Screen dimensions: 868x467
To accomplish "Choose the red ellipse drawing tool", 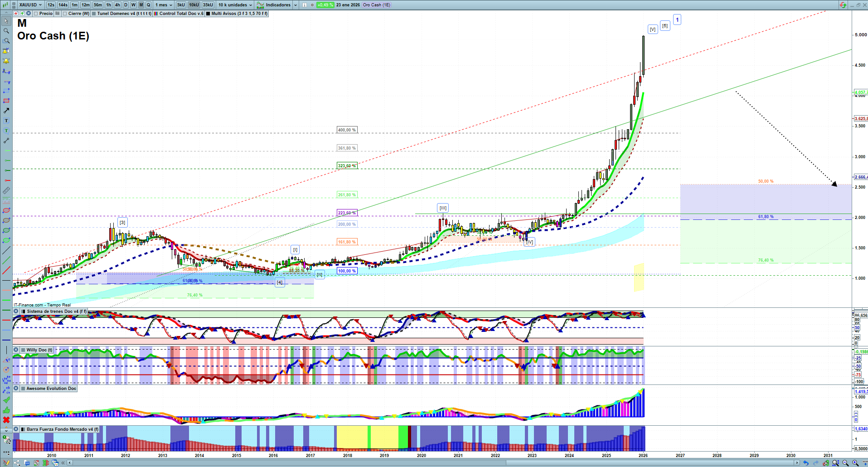I will coord(6,210).
